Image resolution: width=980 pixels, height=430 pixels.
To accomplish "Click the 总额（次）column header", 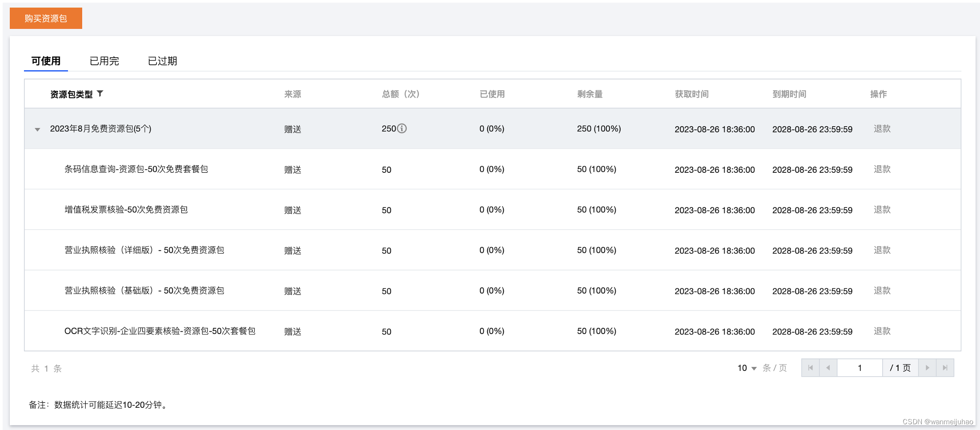I will point(401,94).
